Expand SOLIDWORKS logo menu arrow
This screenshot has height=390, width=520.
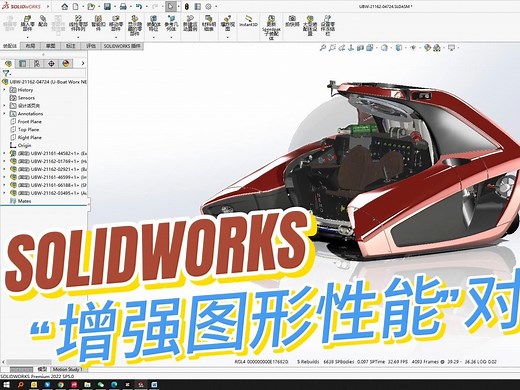48,6
